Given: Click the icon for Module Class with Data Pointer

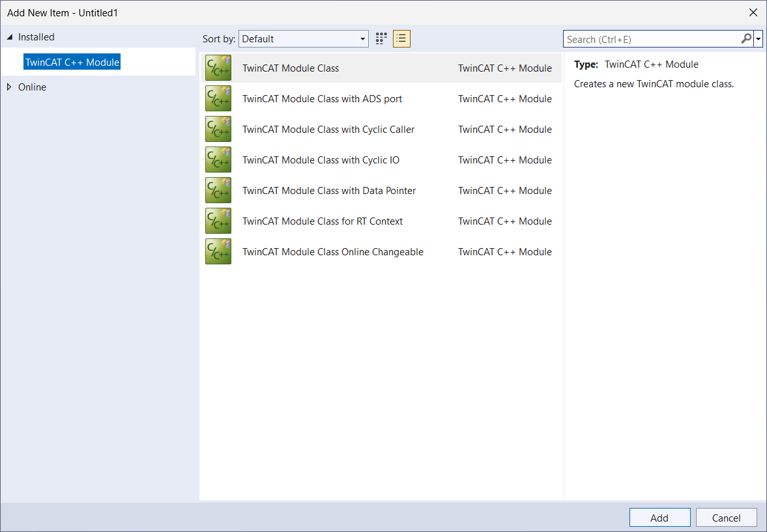Looking at the screenshot, I should click(x=218, y=190).
